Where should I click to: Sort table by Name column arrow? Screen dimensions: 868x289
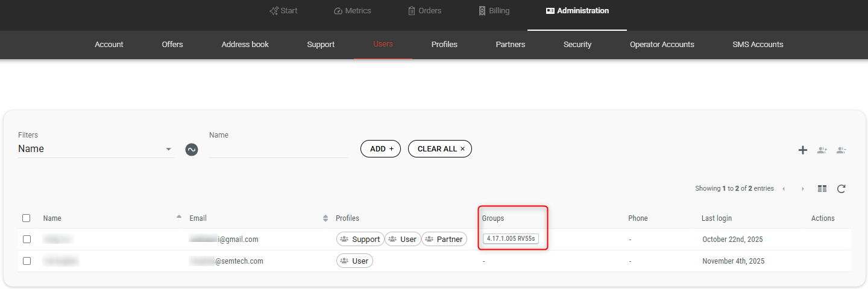179,217
